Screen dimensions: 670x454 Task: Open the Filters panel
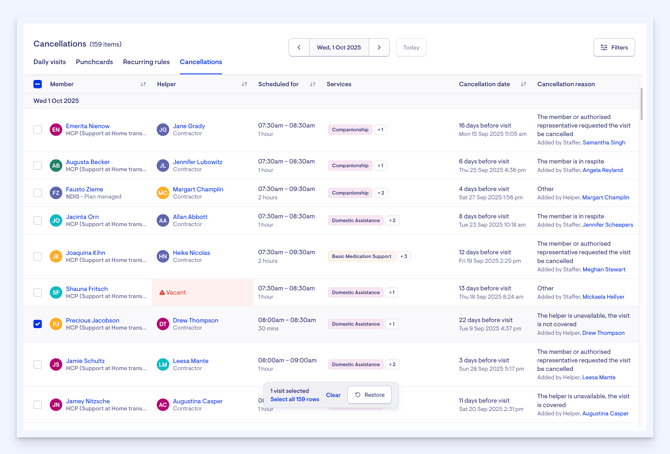click(614, 47)
